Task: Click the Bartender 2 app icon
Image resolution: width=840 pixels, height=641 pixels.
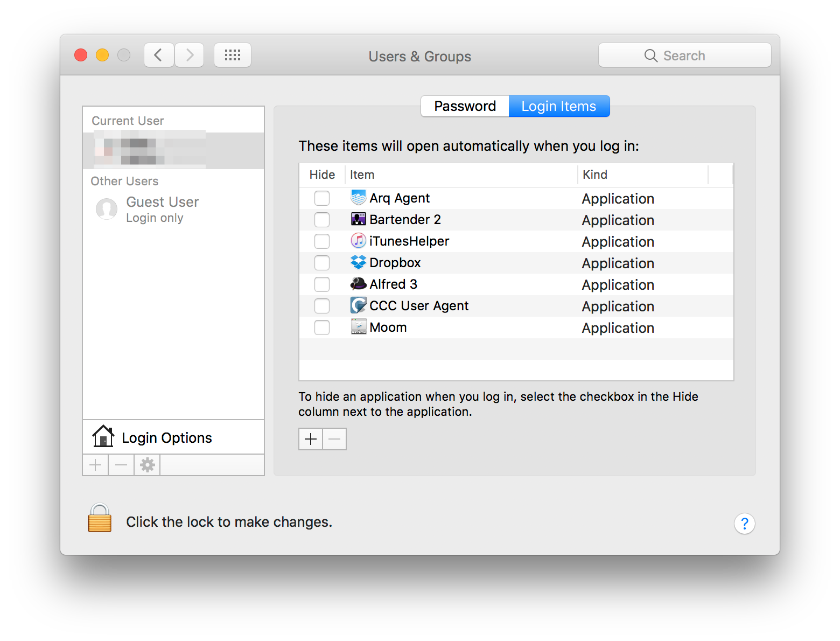Action: click(x=358, y=219)
